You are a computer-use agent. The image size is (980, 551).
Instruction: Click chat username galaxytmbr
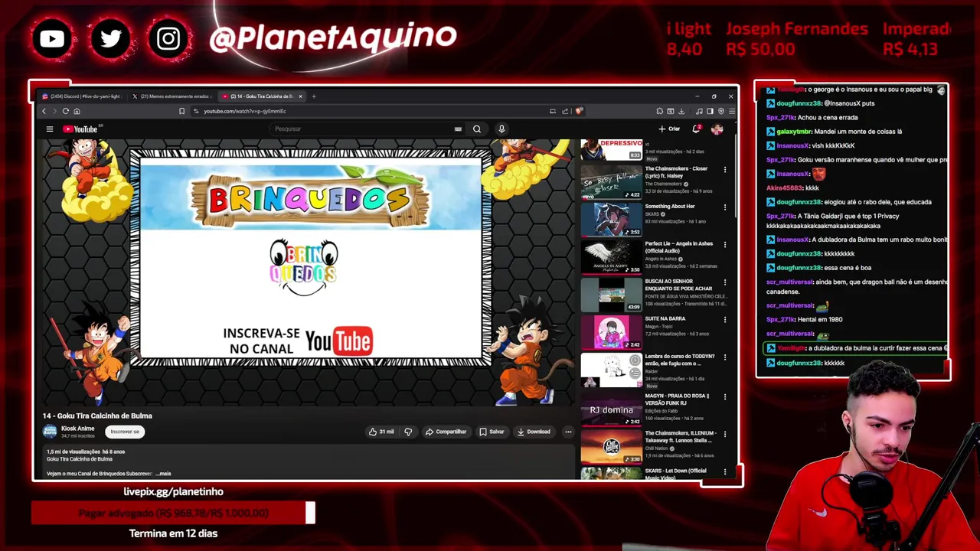click(x=794, y=132)
